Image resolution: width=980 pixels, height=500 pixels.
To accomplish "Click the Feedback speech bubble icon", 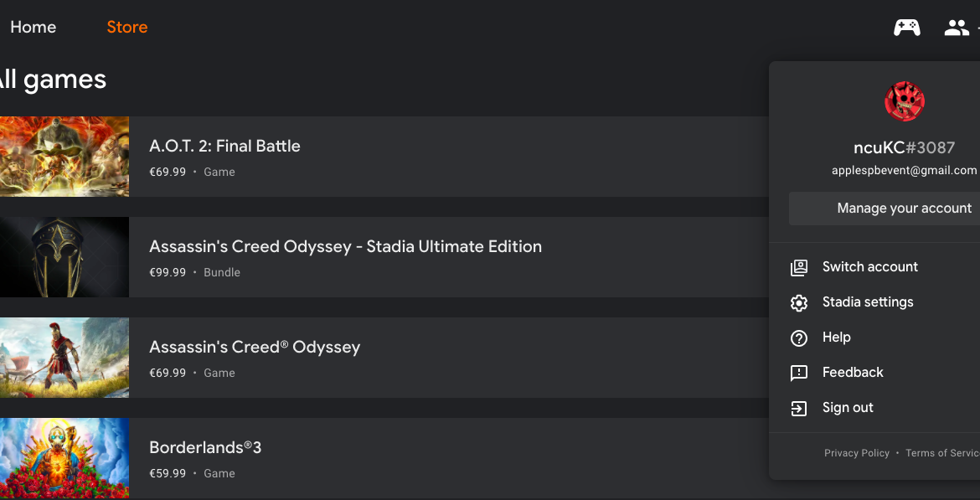I will [799, 374].
